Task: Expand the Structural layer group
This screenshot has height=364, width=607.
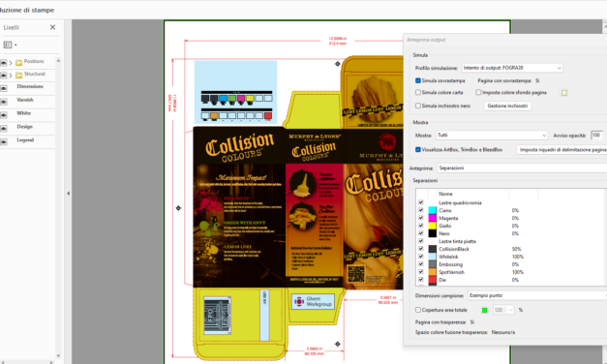Action: coord(11,76)
